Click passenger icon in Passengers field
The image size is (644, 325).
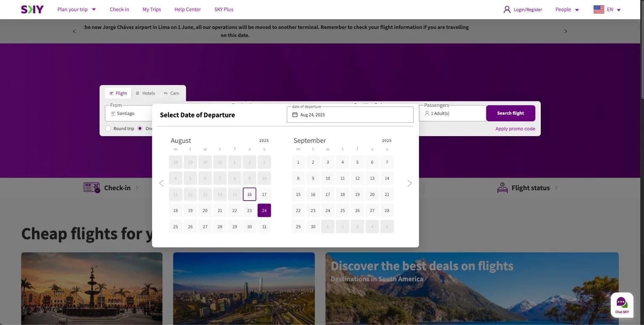point(427,113)
